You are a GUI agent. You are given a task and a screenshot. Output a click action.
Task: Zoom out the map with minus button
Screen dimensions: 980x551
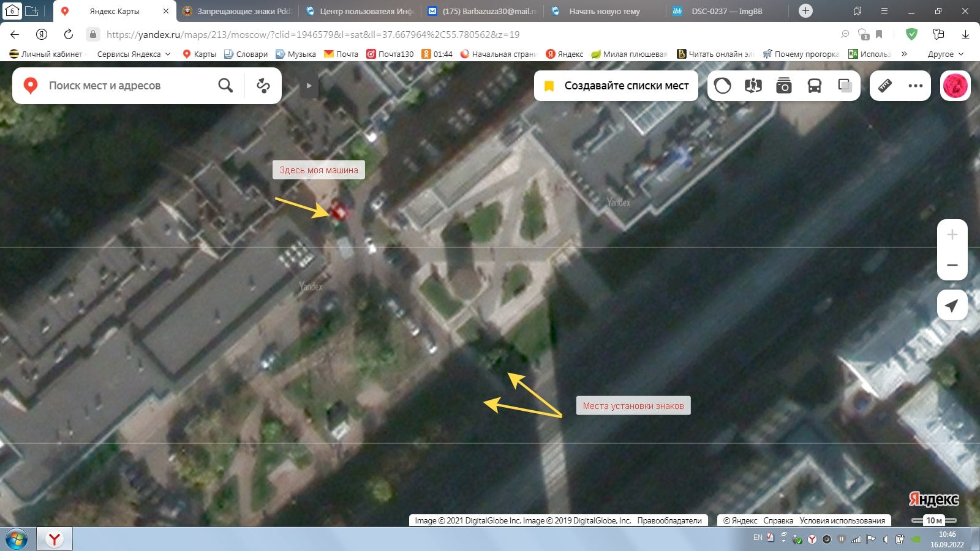coord(952,265)
